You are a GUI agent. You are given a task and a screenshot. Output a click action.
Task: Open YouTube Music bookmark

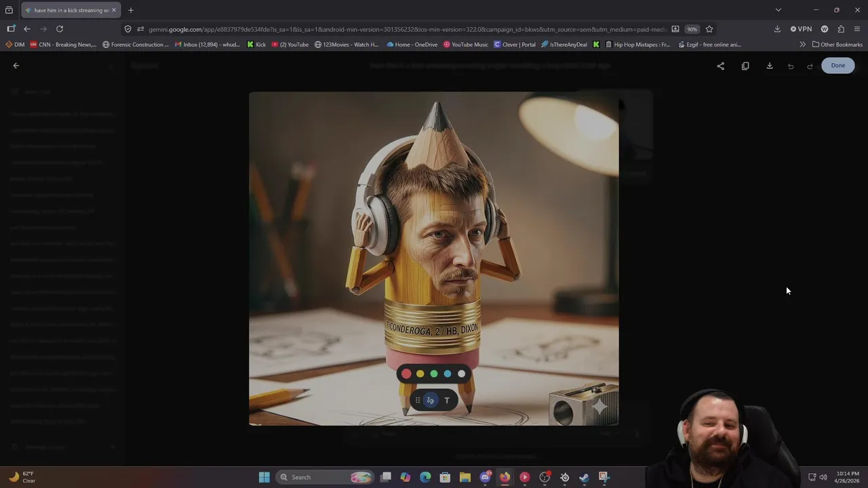[x=466, y=45]
